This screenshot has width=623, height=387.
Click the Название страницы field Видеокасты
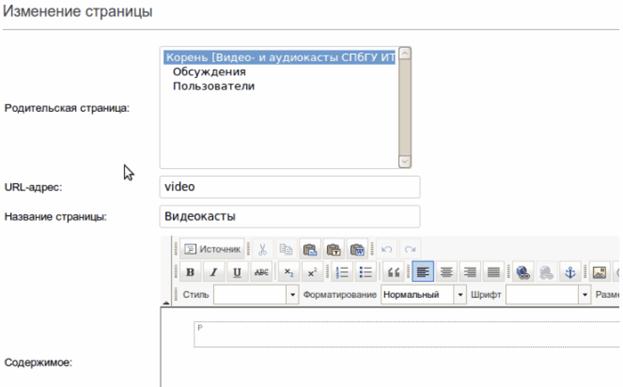tap(290, 217)
